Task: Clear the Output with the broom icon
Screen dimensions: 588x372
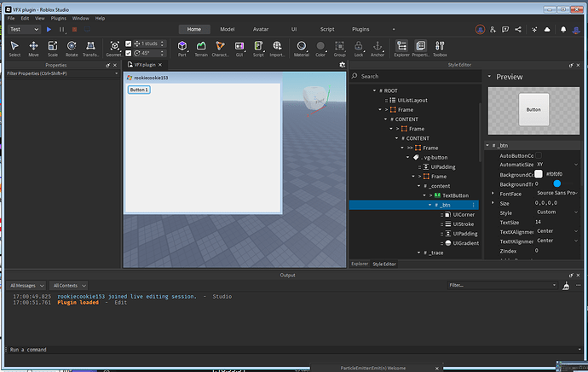Action: 566,286
